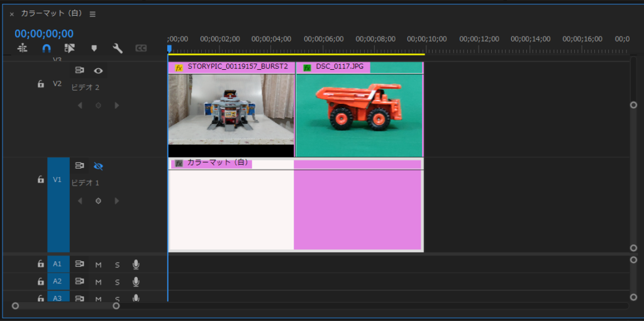Image resolution: width=644 pixels, height=321 pixels.
Task: Solo audio track A2
Action: [117, 282]
